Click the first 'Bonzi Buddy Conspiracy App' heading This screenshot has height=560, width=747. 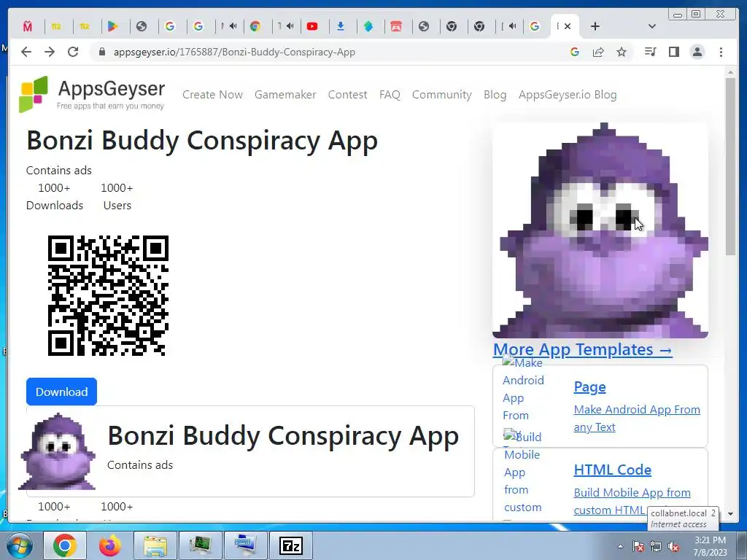(x=202, y=141)
